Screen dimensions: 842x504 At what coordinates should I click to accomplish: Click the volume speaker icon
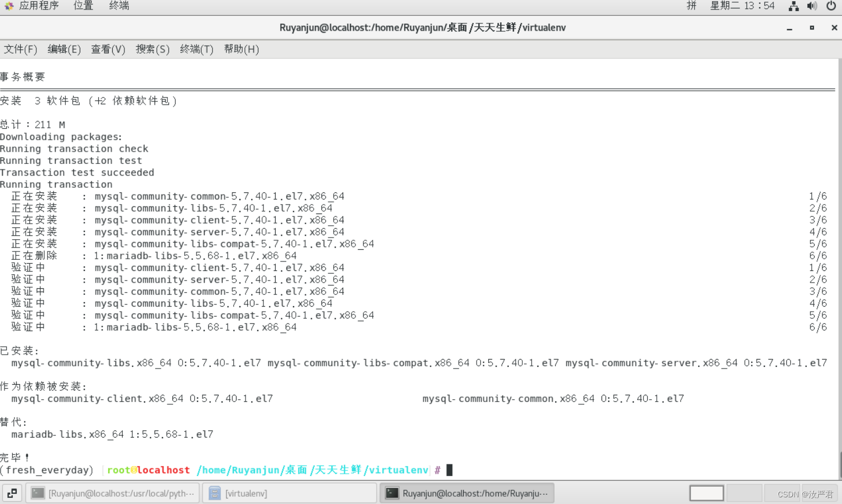(812, 6)
